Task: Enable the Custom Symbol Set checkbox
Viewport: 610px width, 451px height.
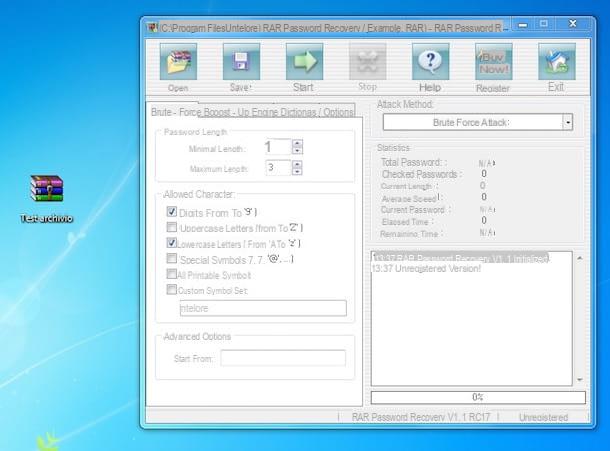Action: coord(172,290)
